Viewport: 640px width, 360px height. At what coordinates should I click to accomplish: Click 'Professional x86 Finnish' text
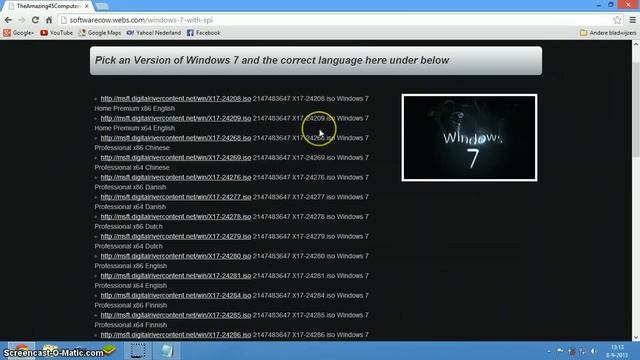[131, 305]
